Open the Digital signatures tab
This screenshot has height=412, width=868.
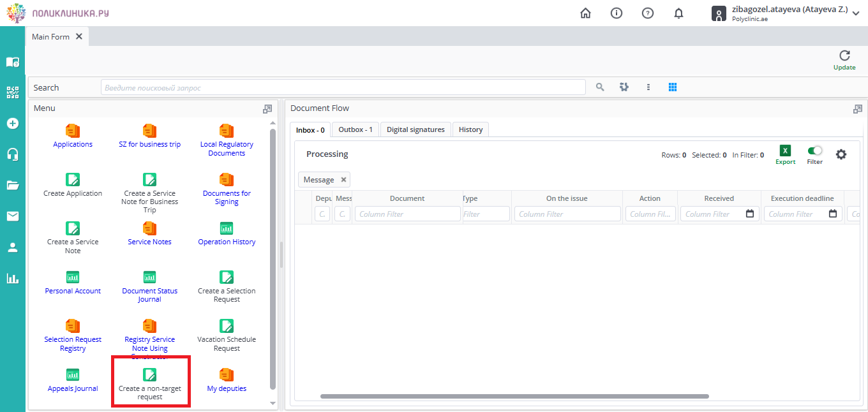415,129
